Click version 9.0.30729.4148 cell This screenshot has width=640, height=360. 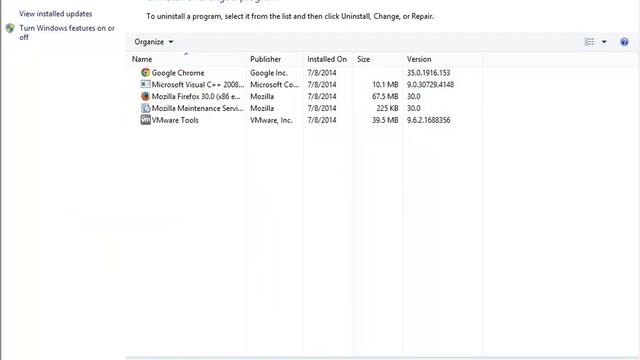tap(430, 84)
